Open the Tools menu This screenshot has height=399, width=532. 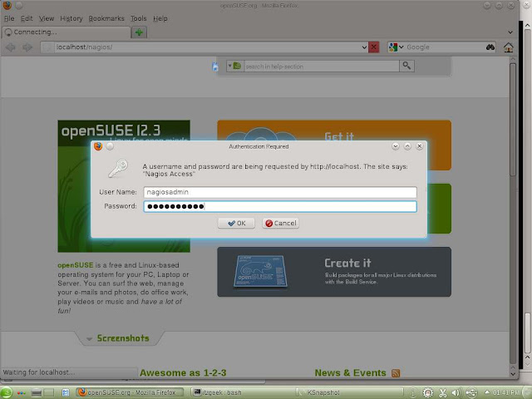coord(139,18)
